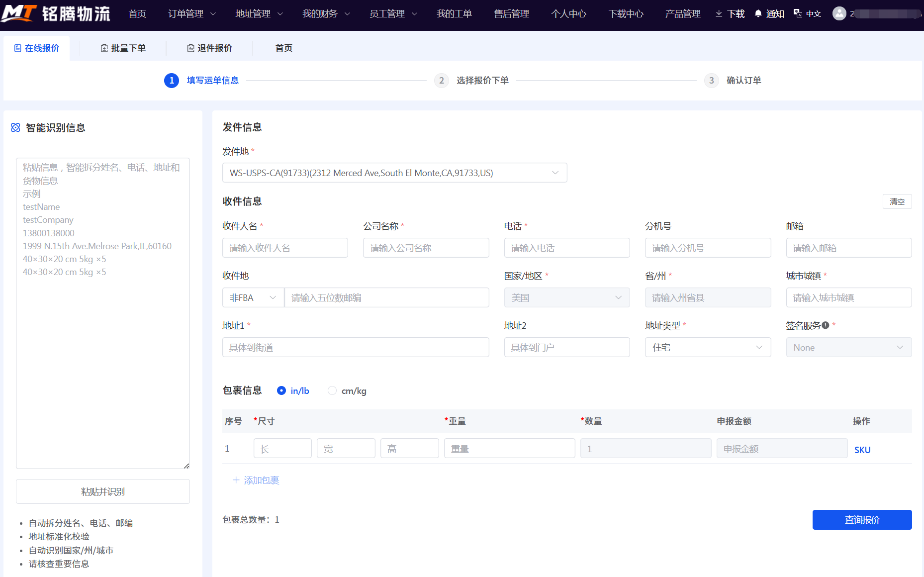Open notifications via the bell icon

click(x=758, y=13)
